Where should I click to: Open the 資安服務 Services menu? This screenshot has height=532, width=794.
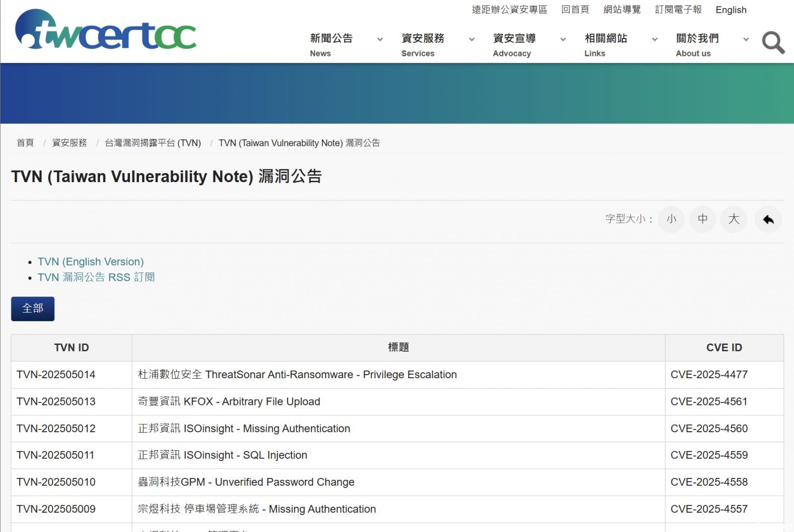[x=423, y=45]
